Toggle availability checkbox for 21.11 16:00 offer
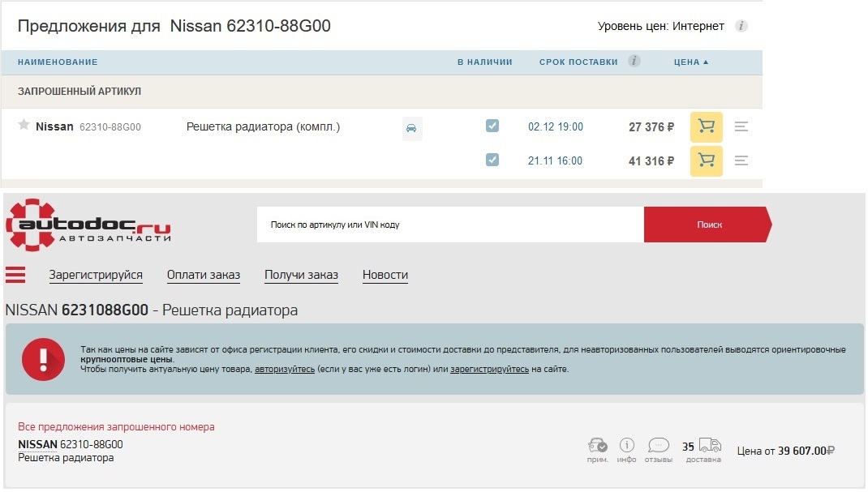868x492 pixels. pos(492,160)
